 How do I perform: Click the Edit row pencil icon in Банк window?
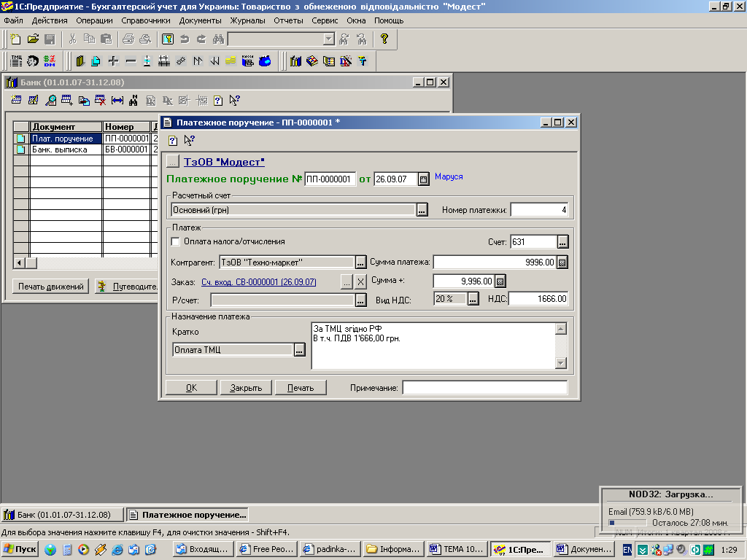pyautogui.click(x=34, y=100)
